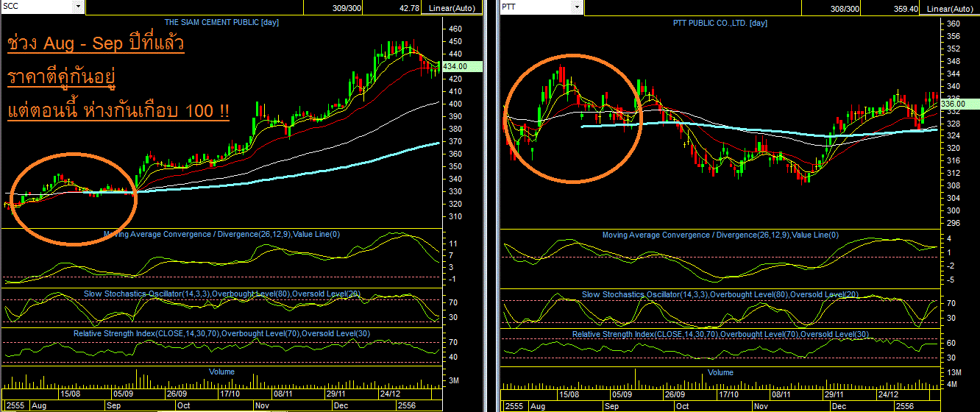Click the Aug month label on PTT date axis

[539, 406]
